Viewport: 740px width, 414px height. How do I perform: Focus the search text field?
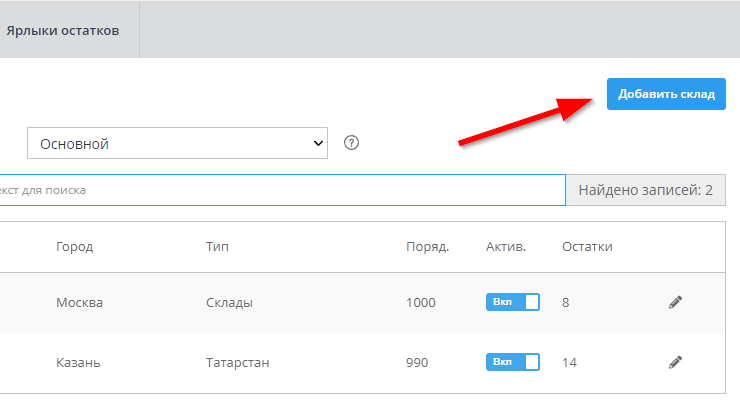[x=280, y=190]
